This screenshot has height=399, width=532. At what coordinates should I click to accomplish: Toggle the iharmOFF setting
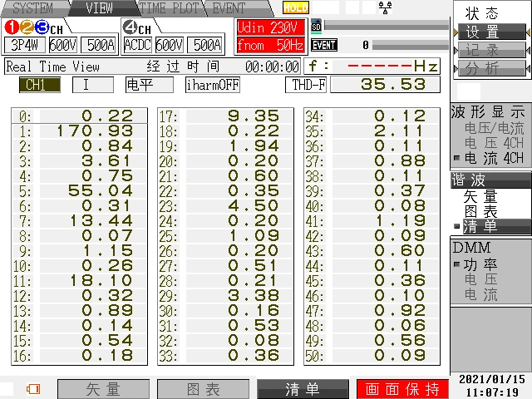pos(213,85)
